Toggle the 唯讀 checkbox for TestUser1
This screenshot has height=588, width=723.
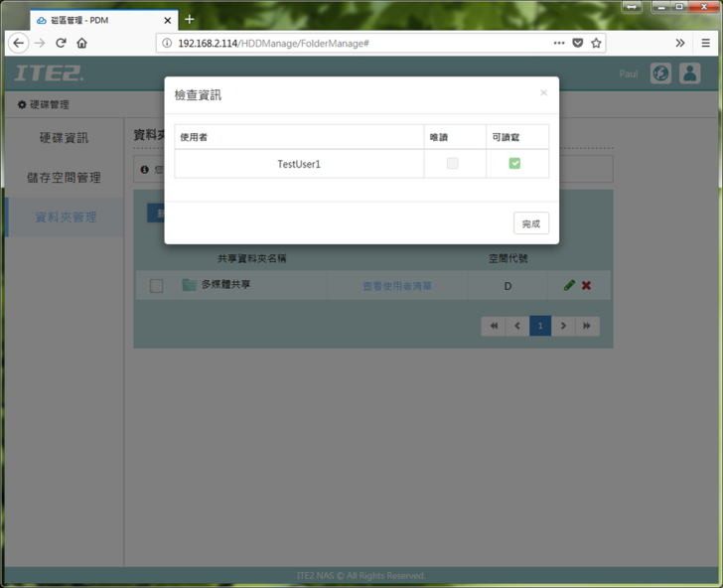tap(453, 163)
